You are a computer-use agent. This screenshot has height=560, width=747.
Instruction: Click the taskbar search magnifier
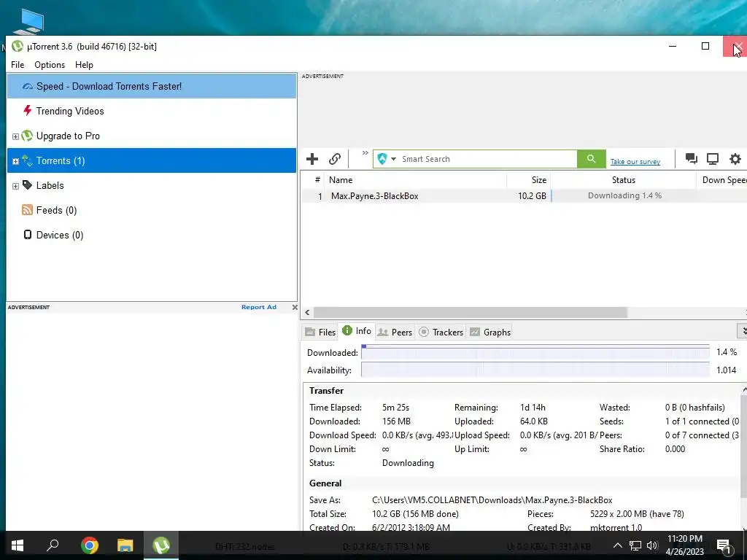pyautogui.click(x=53, y=545)
